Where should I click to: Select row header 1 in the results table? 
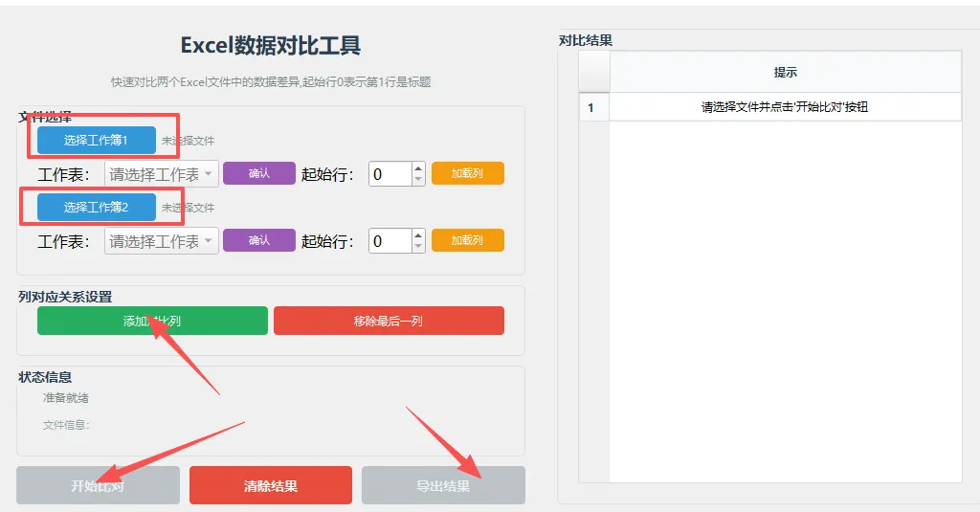(x=593, y=107)
